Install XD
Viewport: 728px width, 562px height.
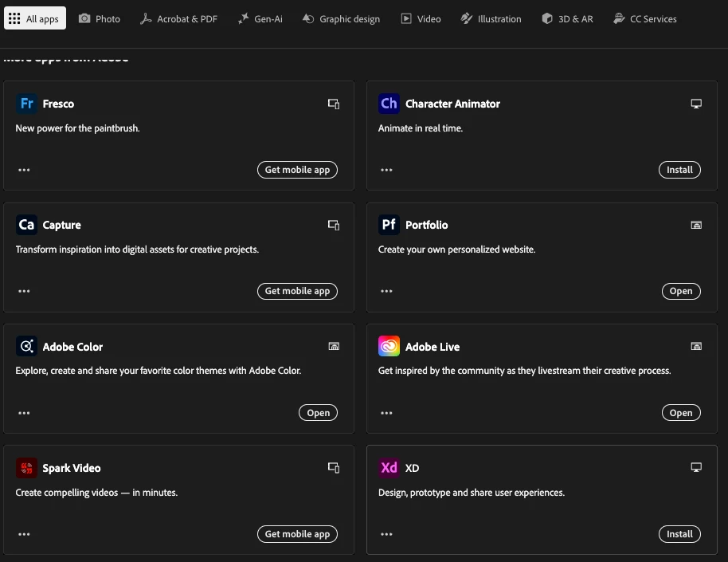(679, 534)
